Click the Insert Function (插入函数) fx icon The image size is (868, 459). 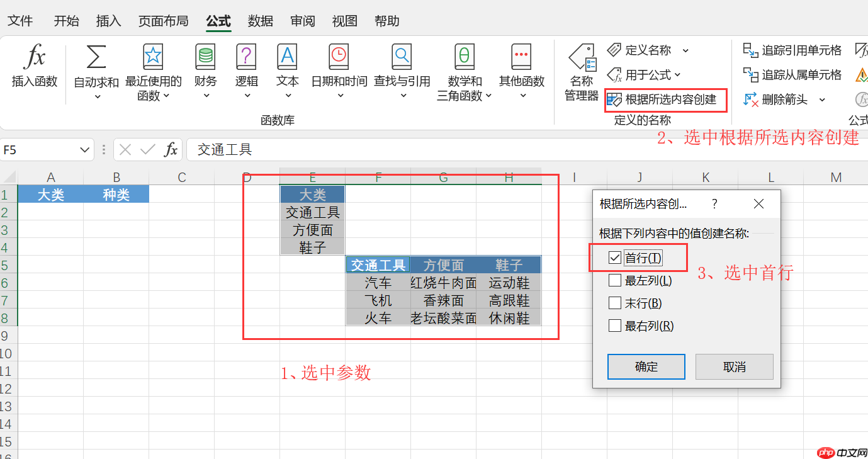35,57
